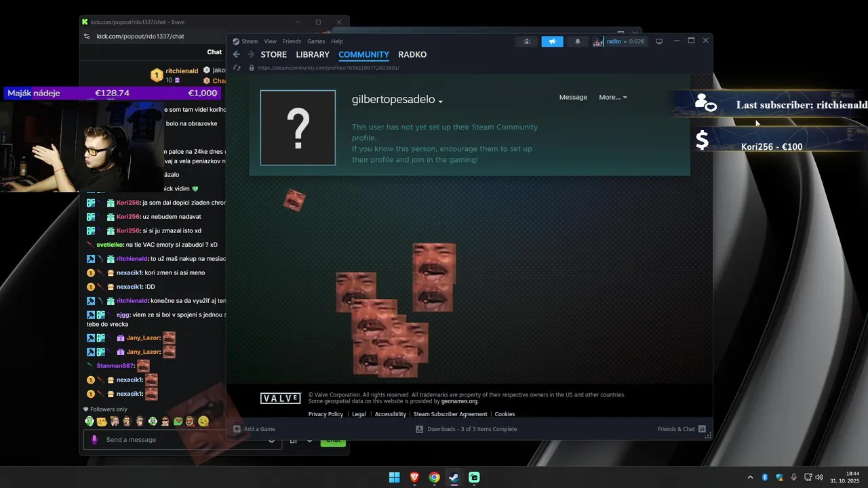Open the green app icon on taskbar
868x488 pixels.
click(x=474, y=477)
